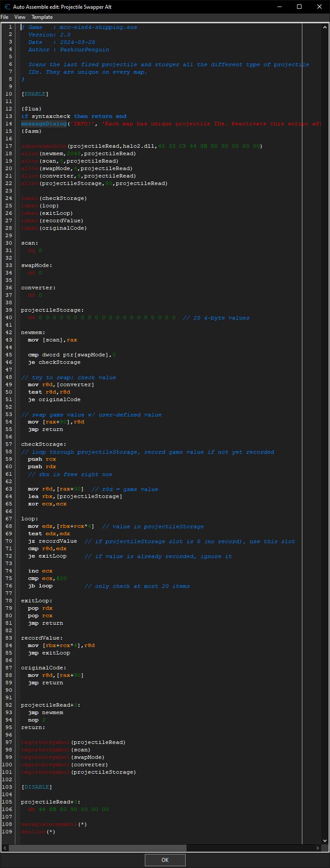The height and width of the screenshot is (868, 330).
Task: Click the 'Version: 2.0' comment line
Action: pos(49,35)
